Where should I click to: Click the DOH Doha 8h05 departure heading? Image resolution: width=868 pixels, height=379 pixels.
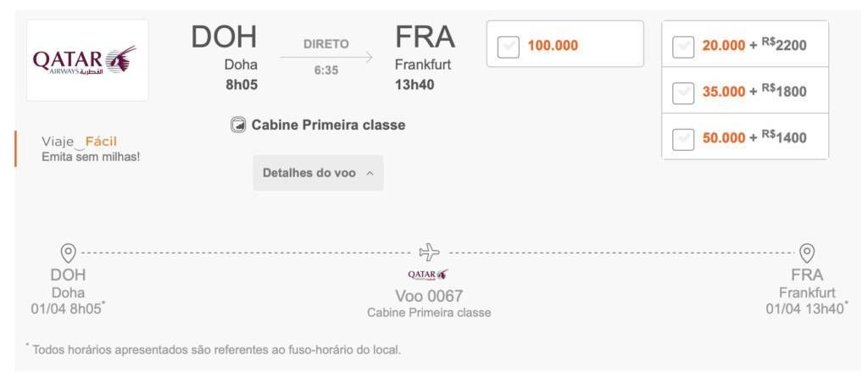pos(224,59)
